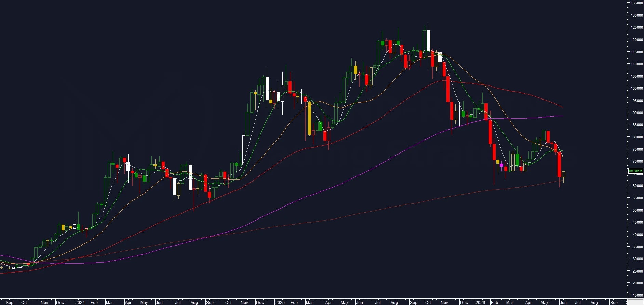This screenshot has width=644, height=305.
Task: Select Feb label right after 2026
Action: coord(494,302)
